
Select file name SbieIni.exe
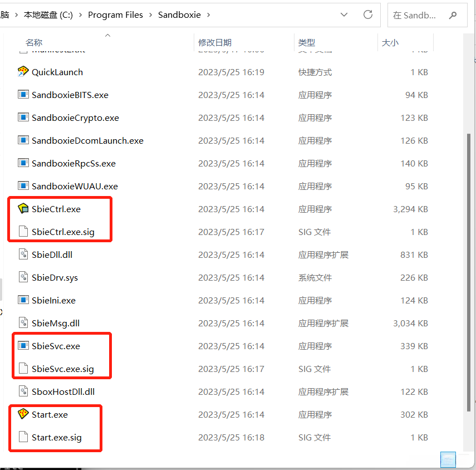(x=54, y=300)
